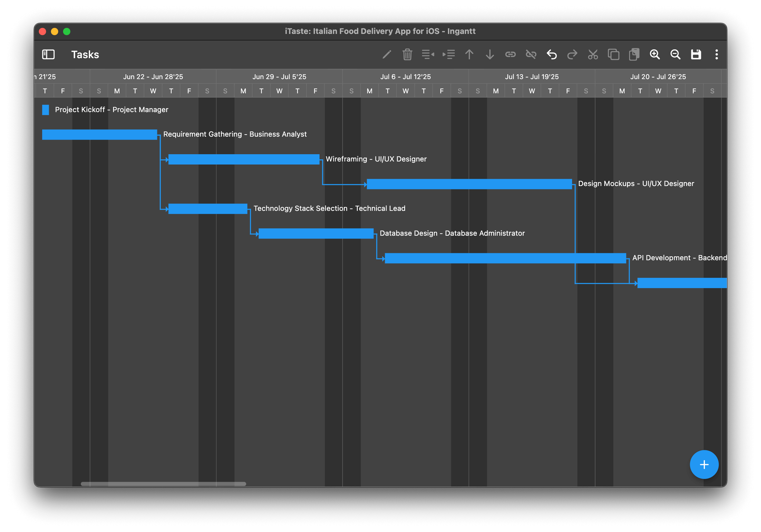761x532 pixels.
Task: Zoom in on the timeline
Action: tap(655, 54)
